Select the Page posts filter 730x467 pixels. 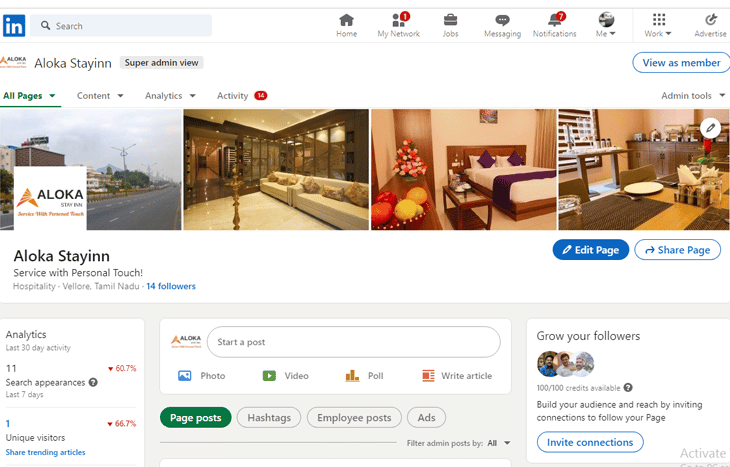point(196,418)
